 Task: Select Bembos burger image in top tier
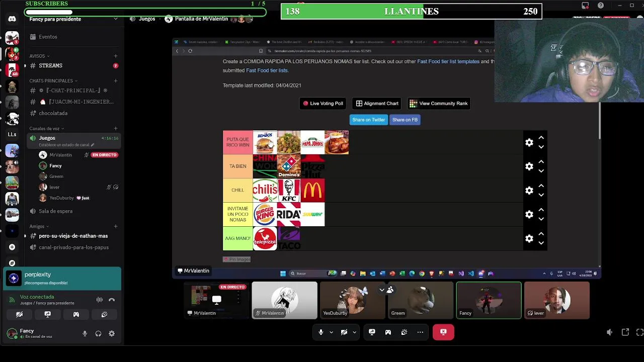tap(265, 142)
